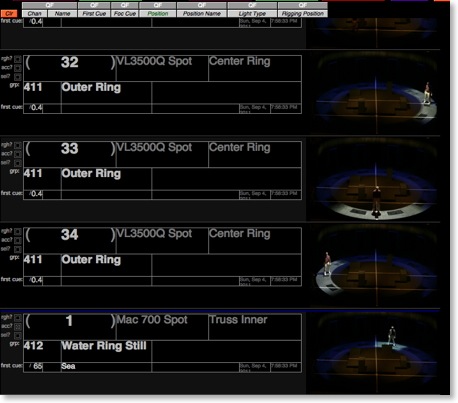The height and width of the screenshot is (403, 458).
Task: Click group number 411 in channel 33 record
Action: point(42,179)
